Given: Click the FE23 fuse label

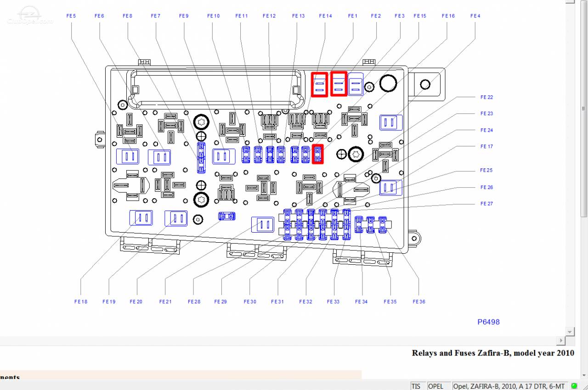Looking at the screenshot, I should click(486, 114).
